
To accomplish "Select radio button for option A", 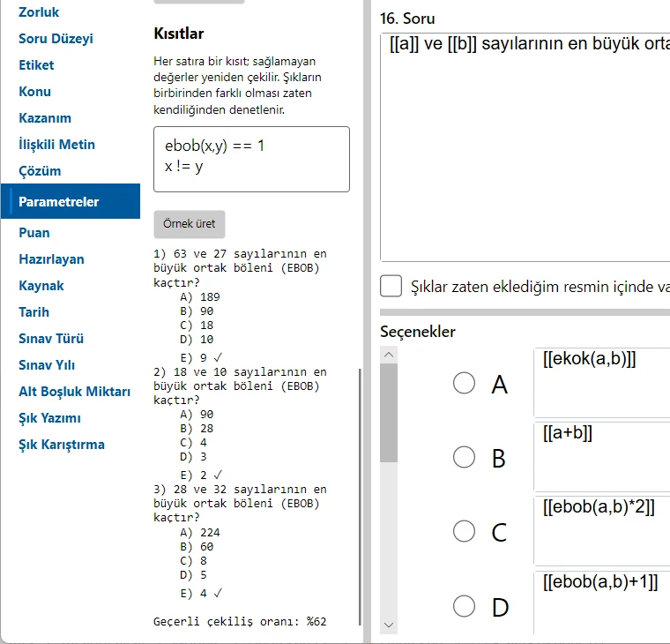I will click(464, 383).
